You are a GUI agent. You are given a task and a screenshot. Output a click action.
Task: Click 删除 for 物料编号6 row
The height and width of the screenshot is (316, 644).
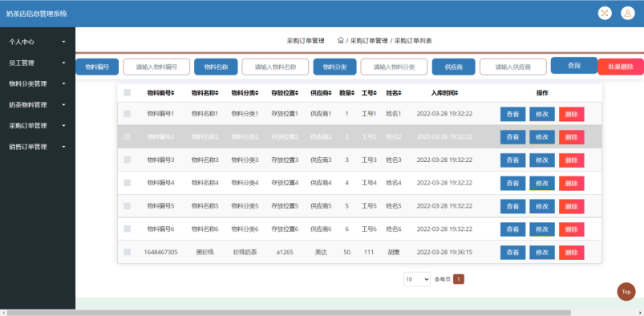pos(571,229)
